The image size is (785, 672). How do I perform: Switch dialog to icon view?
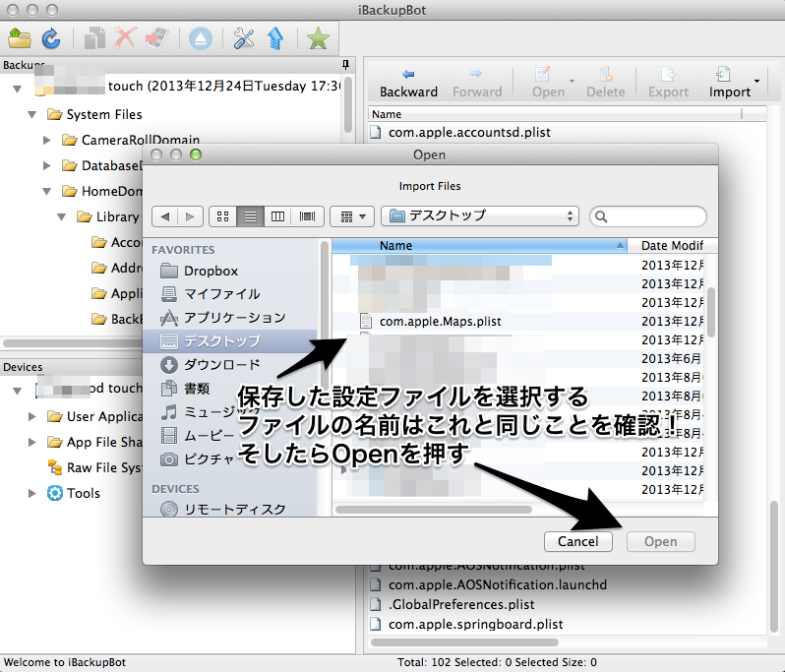pyautogui.click(x=222, y=216)
